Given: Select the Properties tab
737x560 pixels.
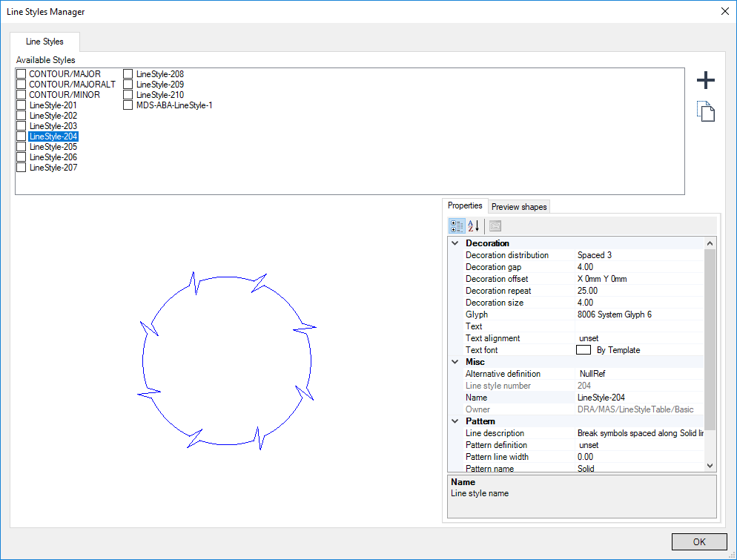Looking at the screenshot, I should coord(465,205).
